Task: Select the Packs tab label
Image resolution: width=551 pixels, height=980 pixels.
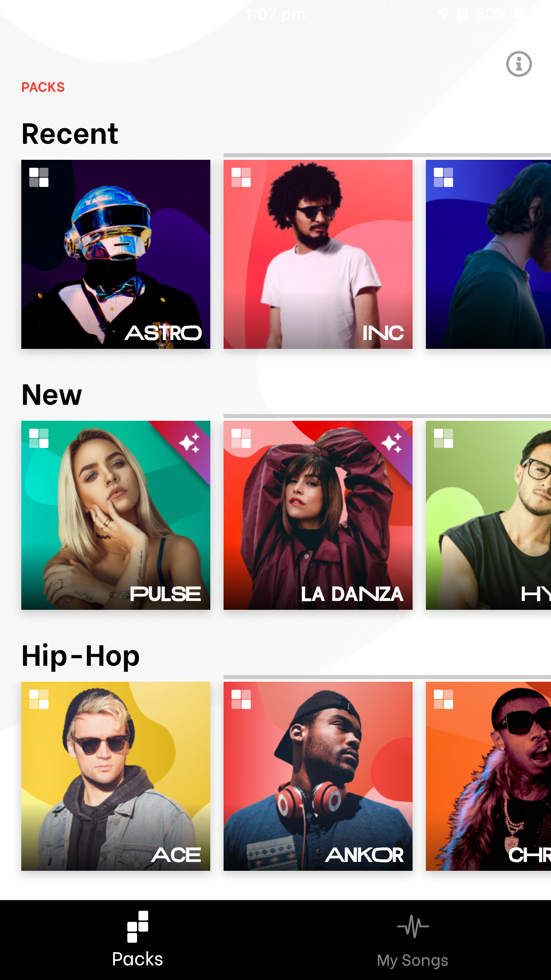Action: pos(138,959)
